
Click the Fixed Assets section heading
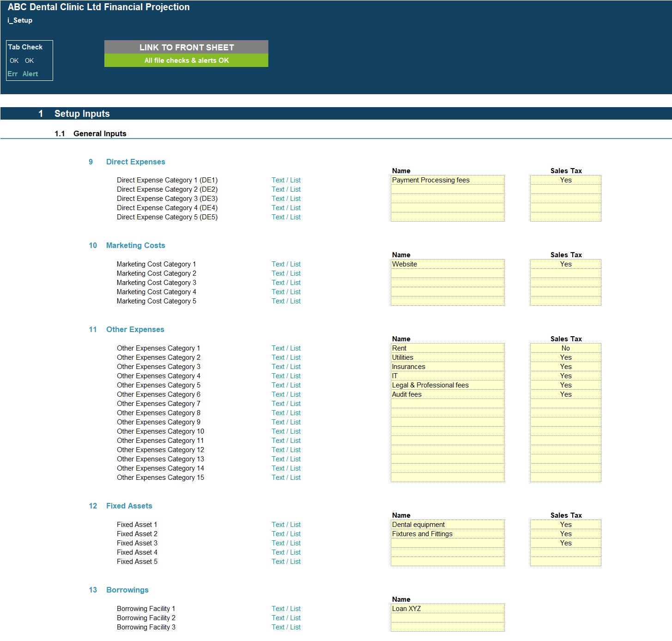pyautogui.click(x=129, y=506)
